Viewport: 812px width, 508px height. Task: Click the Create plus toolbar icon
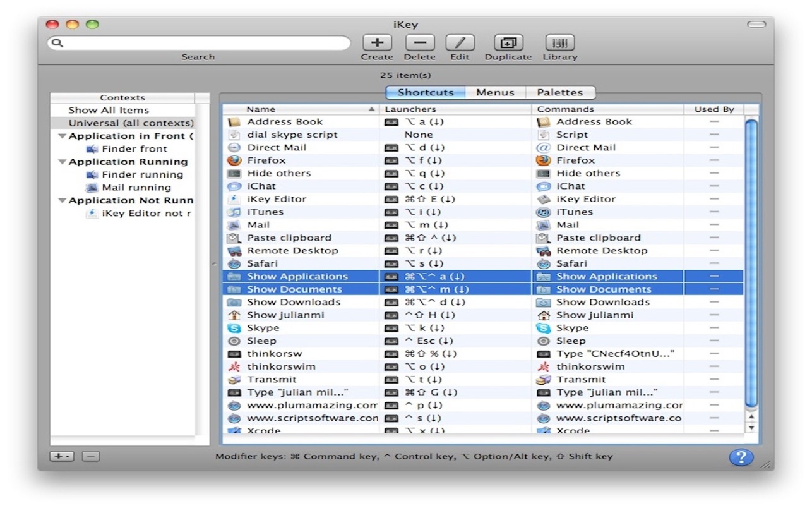click(x=377, y=43)
